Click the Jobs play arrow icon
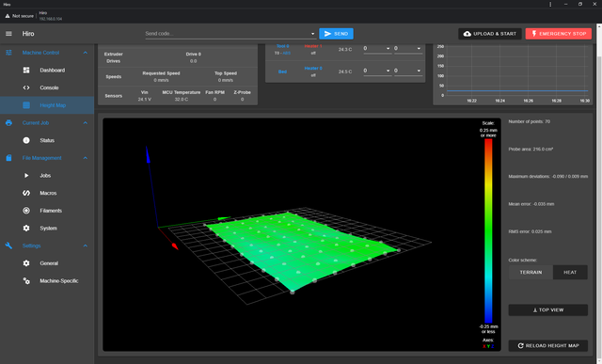 26,176
